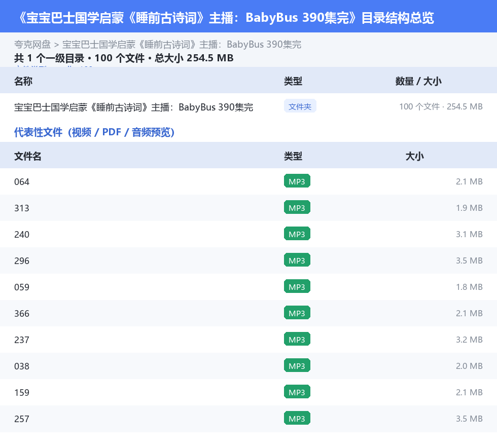497x448 pixels.
Task: Click the 代表性文件 section heading
Action: pos(94,132)
